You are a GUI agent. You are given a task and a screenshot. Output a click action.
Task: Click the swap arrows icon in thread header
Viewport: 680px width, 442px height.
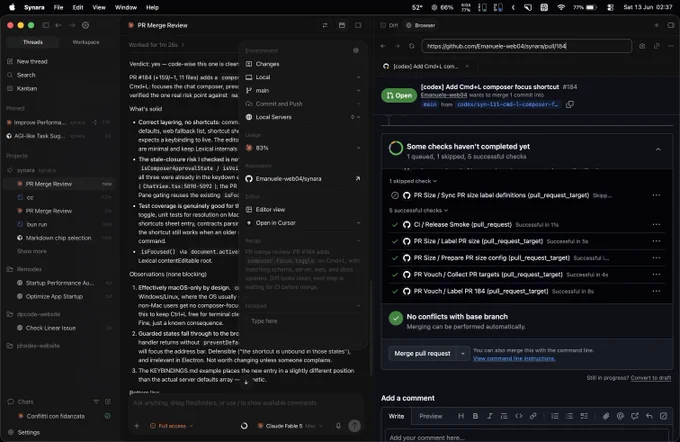(325, 25)
